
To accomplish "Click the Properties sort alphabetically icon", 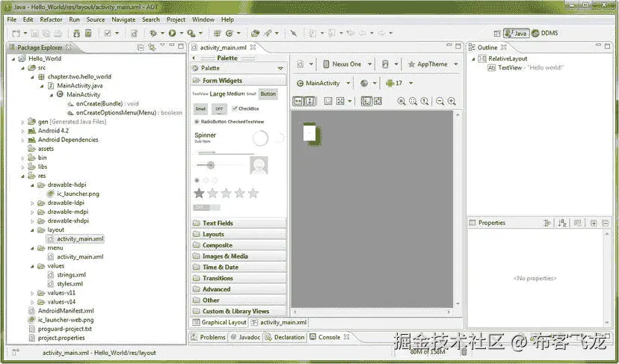I will (x=562, y=223).
